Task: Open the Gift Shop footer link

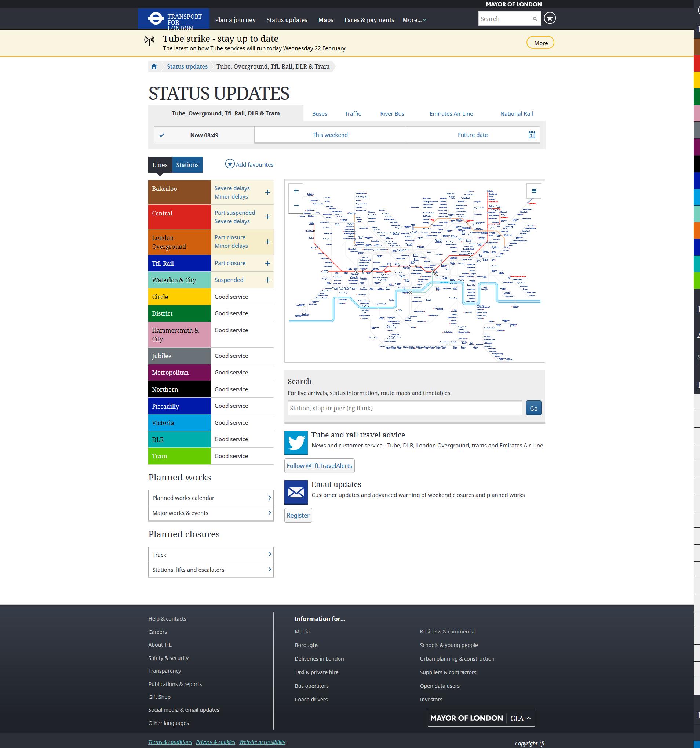Action: (x=159, y=697)
